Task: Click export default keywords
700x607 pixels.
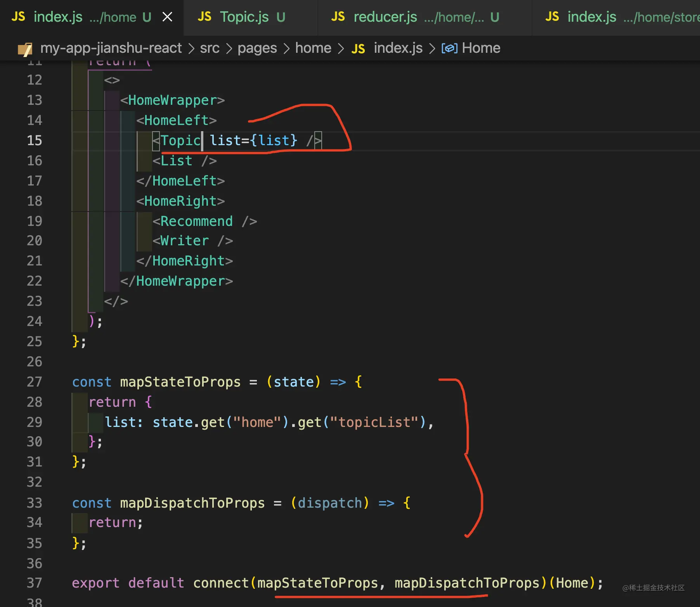Action: click(128, 583)
